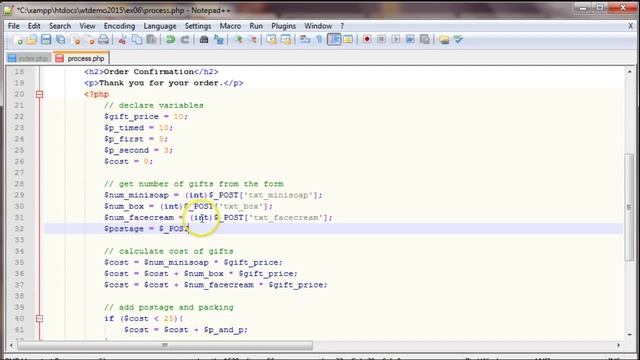Toggle word wrap in the toolbar
The image size is (640, 360).
pyautogui.click(x=305, y=40)
